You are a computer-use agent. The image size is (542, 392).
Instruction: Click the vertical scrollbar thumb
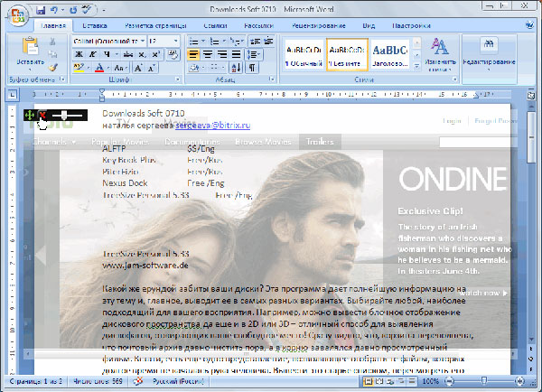532,137
